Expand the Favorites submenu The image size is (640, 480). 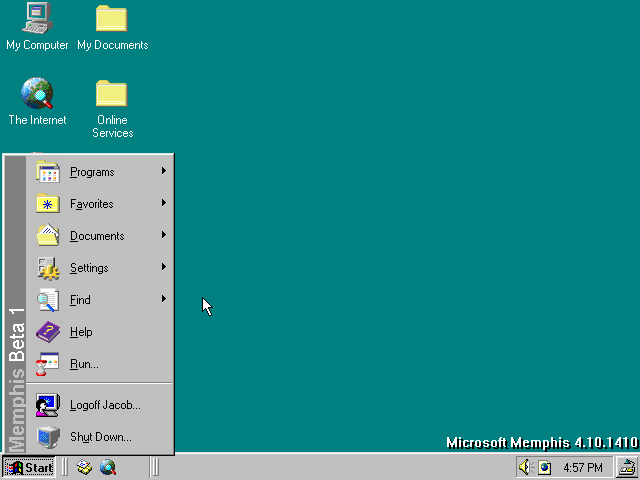(100, 204)
